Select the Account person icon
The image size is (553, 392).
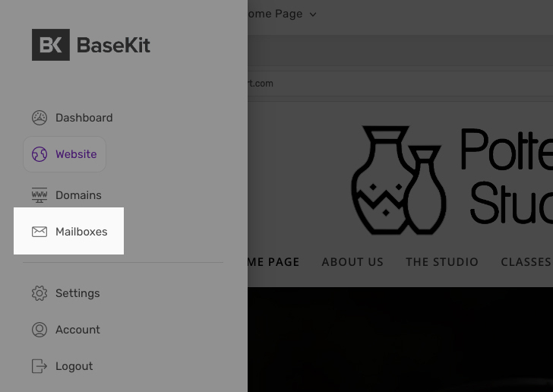pos(39,330)
